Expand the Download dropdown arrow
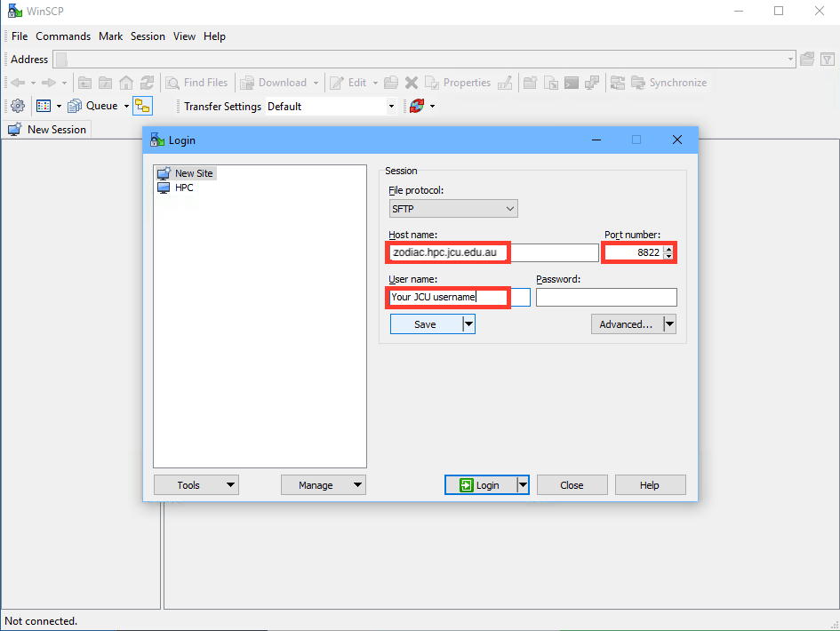 (316, 83)
